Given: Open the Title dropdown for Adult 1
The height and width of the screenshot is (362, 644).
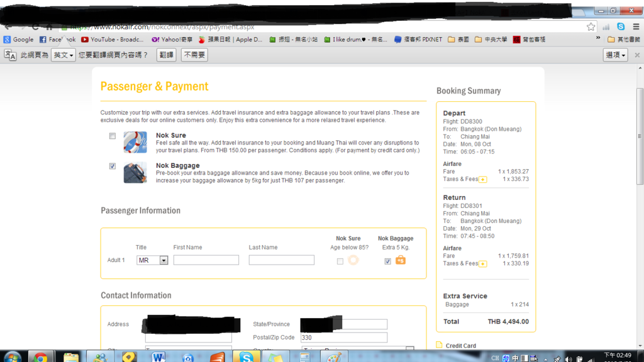Looking at the screenshot, I should 152,260.
